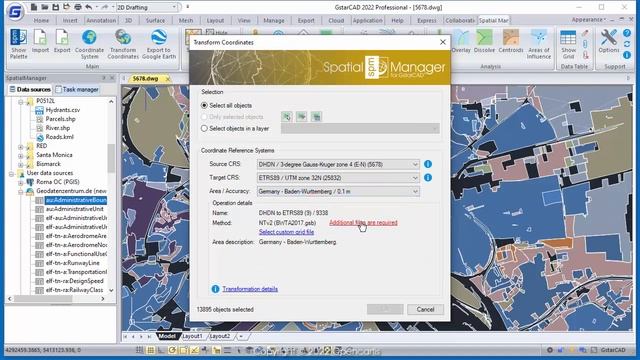The height and width of the screenshot is (360, 640).
Task: Select Roma OC (PGIS) data source
Action: 58,182
